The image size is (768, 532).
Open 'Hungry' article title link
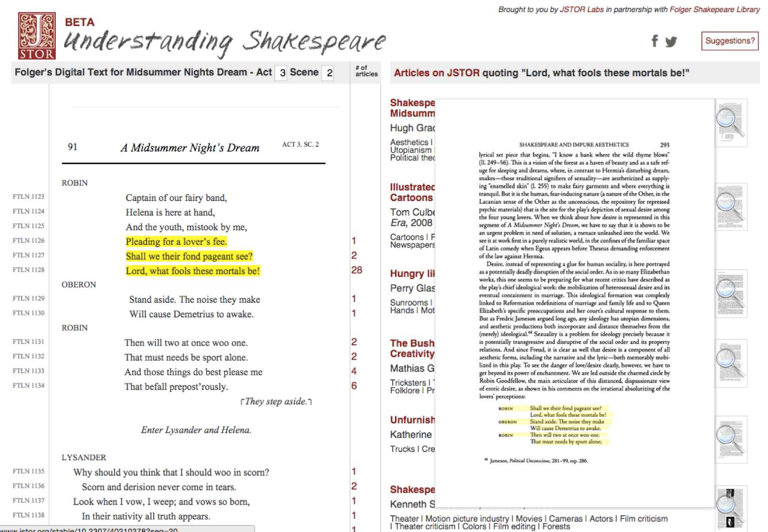tap(412, 274)
